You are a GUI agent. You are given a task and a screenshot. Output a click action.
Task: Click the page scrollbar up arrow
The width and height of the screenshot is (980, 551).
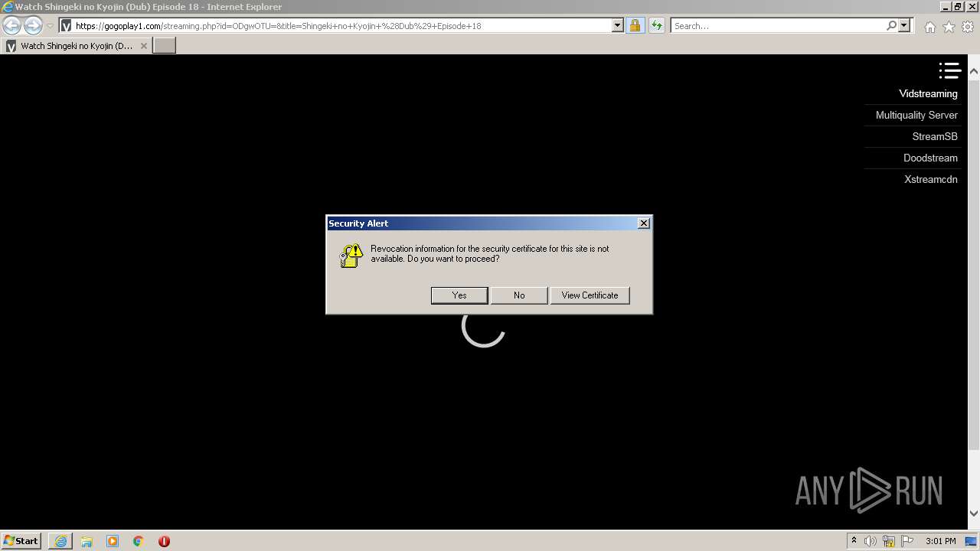pos(974,72)
